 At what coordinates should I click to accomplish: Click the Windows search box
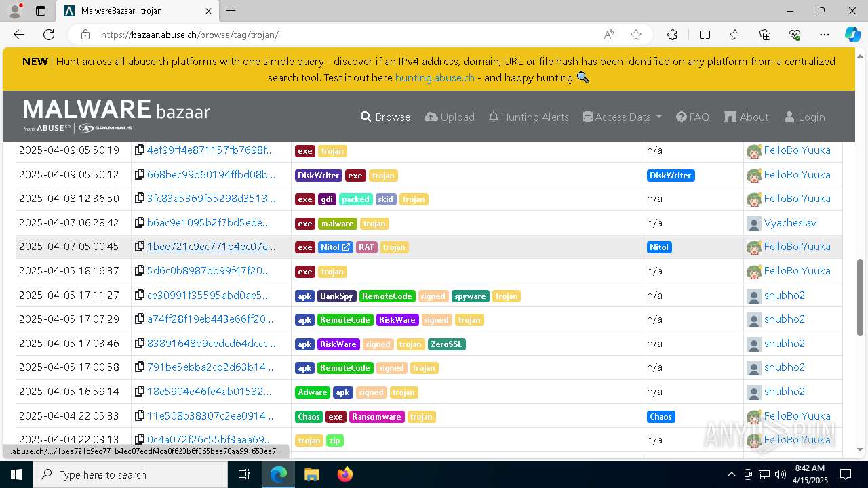[x=130, y=474]
